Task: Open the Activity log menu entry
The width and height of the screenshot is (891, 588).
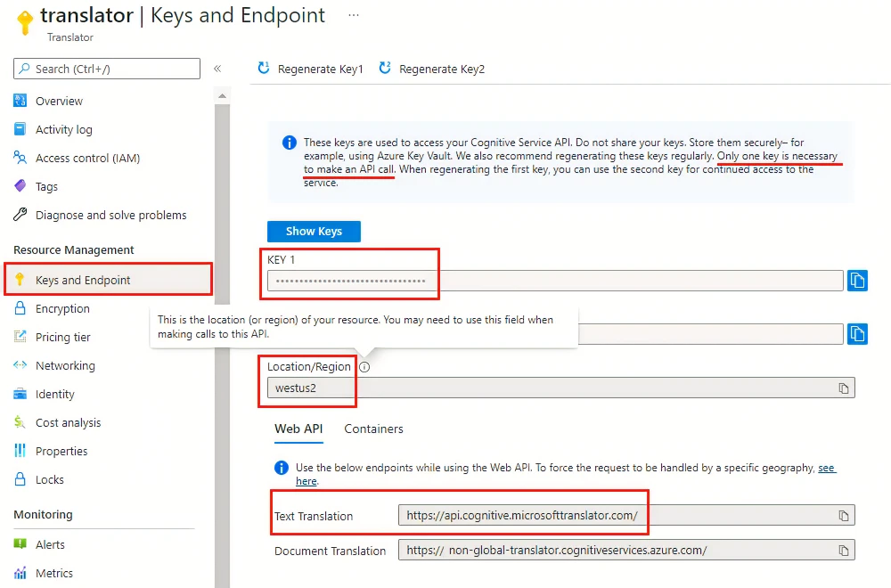Action: point(63,129)
